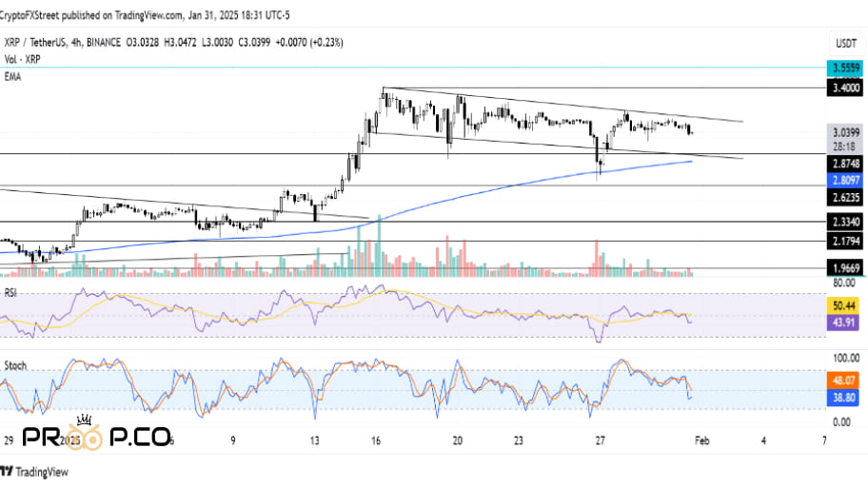Click the Feb date on time axis
868x488 pixels.
click(x=702, y=440)
